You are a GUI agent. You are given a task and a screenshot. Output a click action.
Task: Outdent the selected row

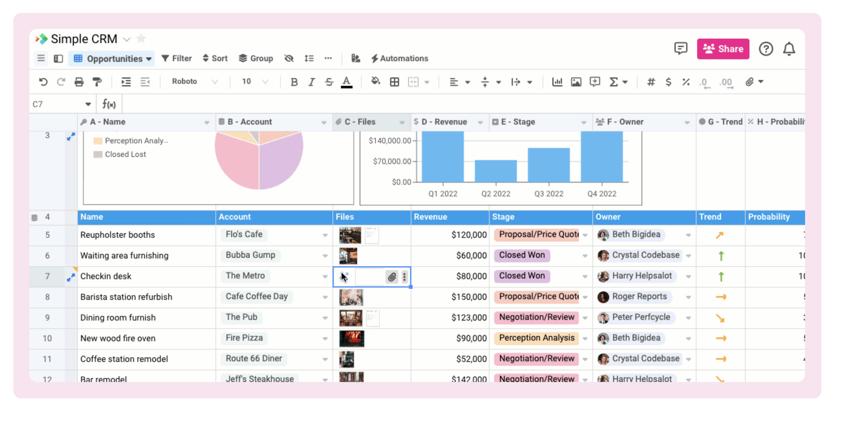145,82
